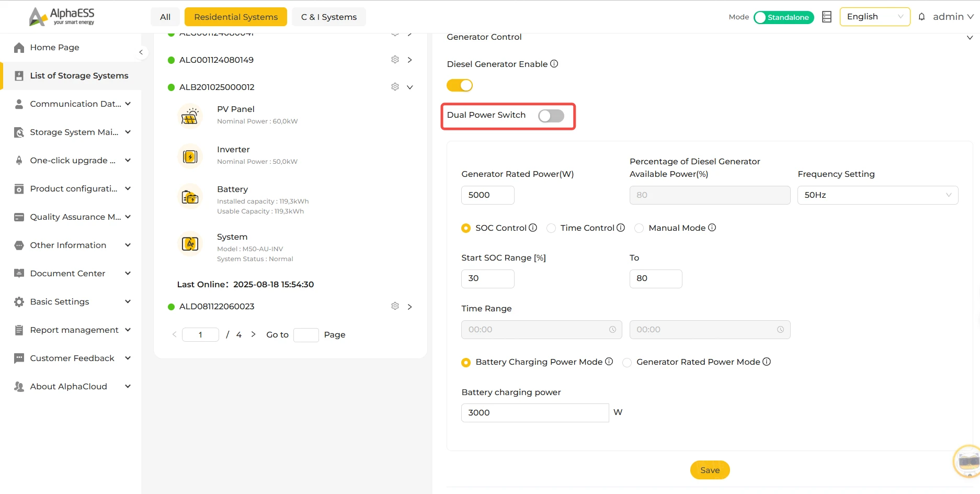Screen dimensions: 980x494
Task: Open settings gear for ALD081122060023
Action: pos(395,306)
